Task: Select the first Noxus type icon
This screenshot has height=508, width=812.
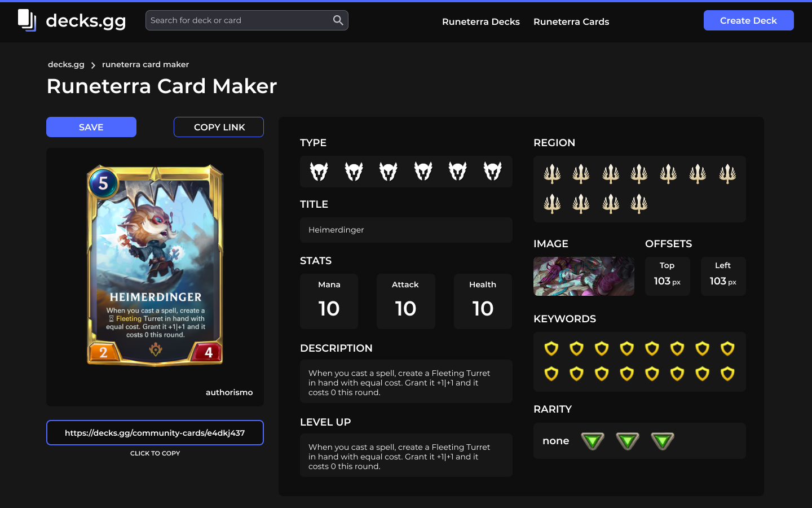Action: (x=319, y=171)
